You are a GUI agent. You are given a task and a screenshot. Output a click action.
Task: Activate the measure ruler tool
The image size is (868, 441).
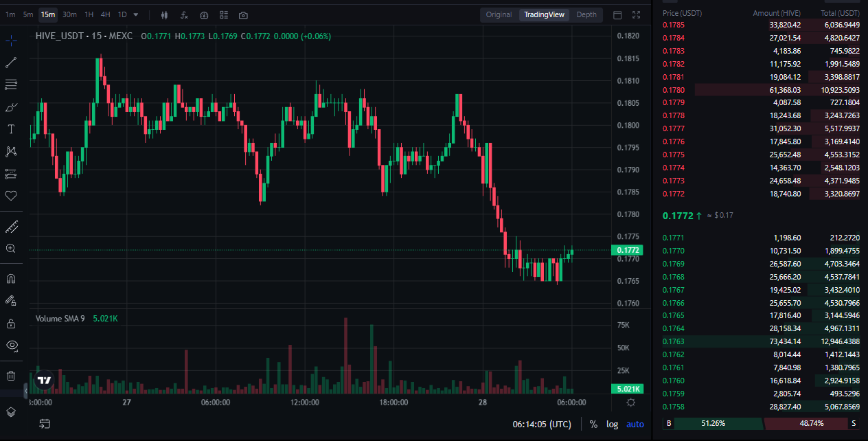[x=11, y=227]
